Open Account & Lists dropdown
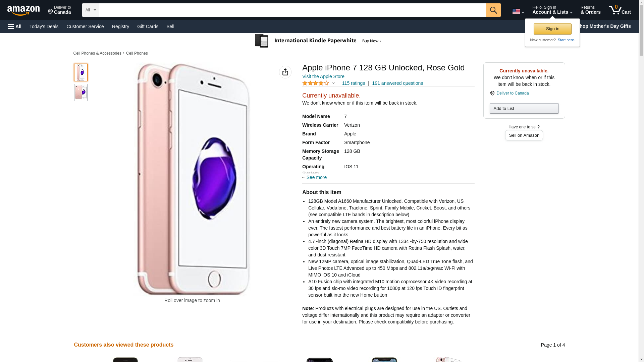The image size is (644, 362). pos(552,10)
